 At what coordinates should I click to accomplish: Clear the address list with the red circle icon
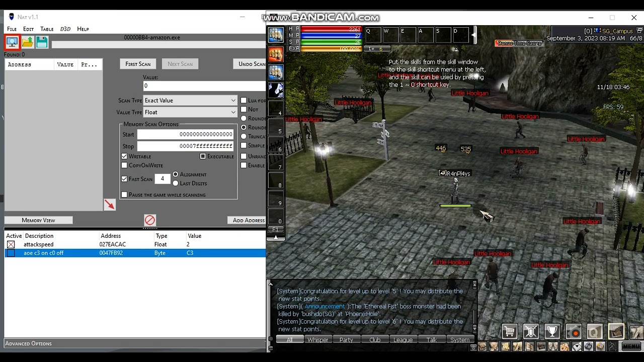pyautogui.click(x=150, y=220)
